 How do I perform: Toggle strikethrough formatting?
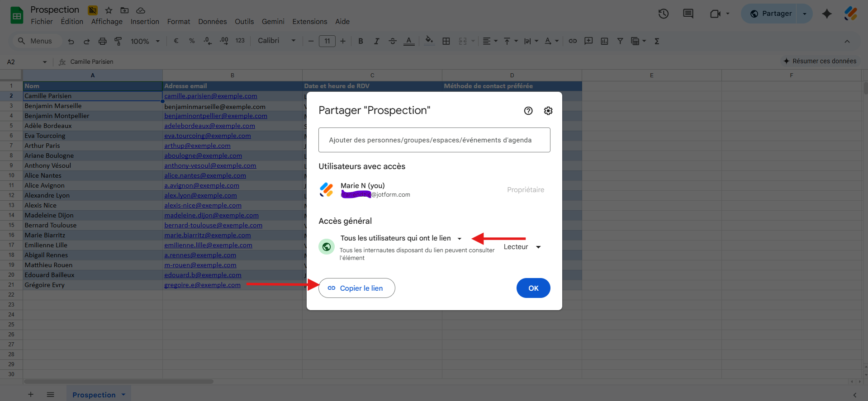393,41
